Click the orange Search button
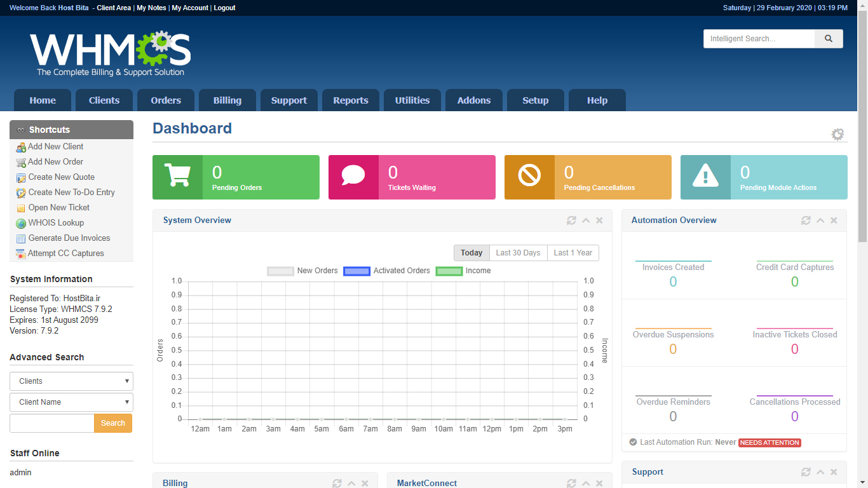 pyautogui.click(x=113, y=423)
